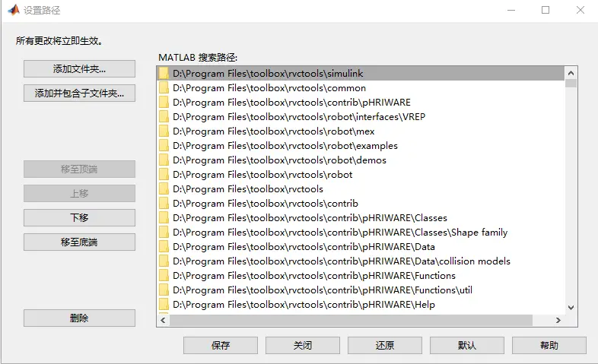Select path rvctools\robot\demos

pyautogui.click(x=361, y=160)
